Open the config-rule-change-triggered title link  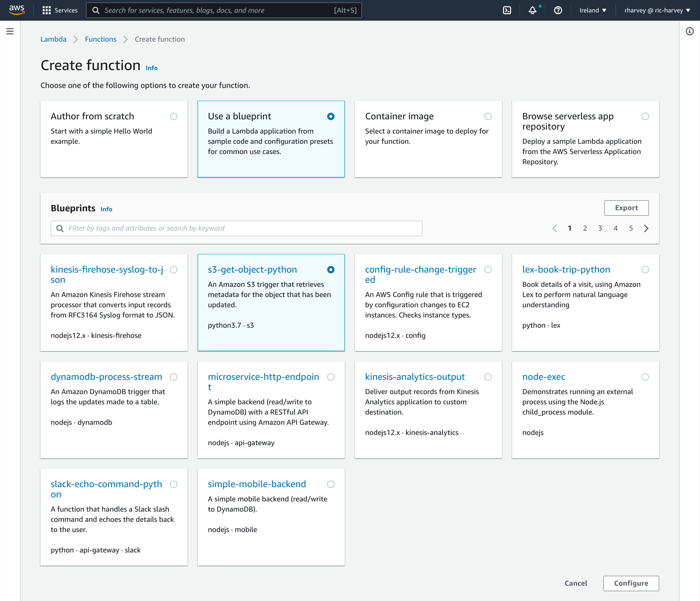[421, 274]
